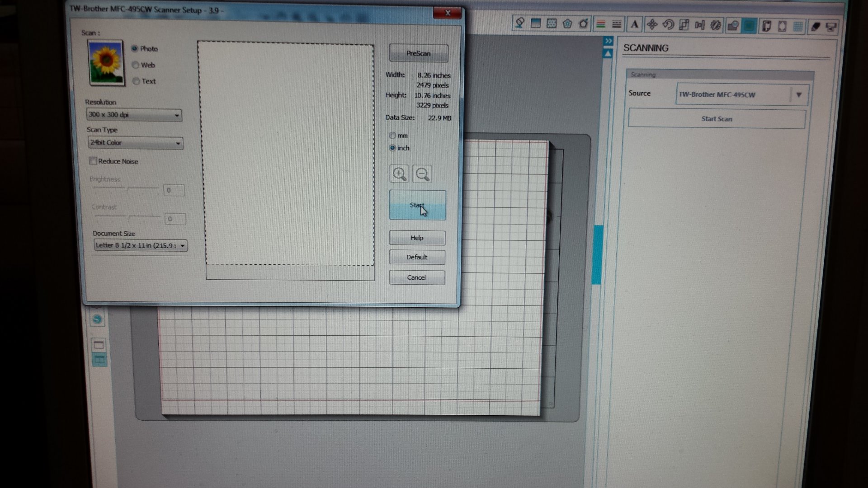
Task: Select the Web scan radio button
Action: (x=135, y=65)
